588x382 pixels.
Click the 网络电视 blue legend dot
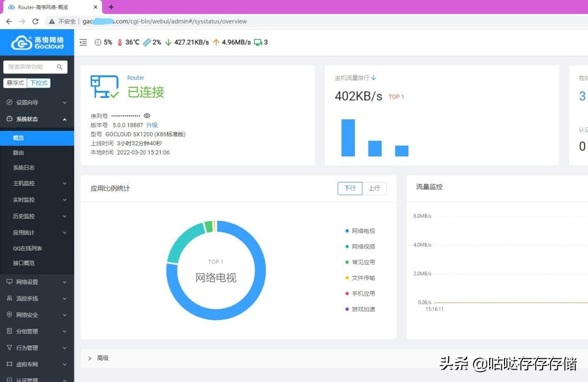(x=346, y=231)
